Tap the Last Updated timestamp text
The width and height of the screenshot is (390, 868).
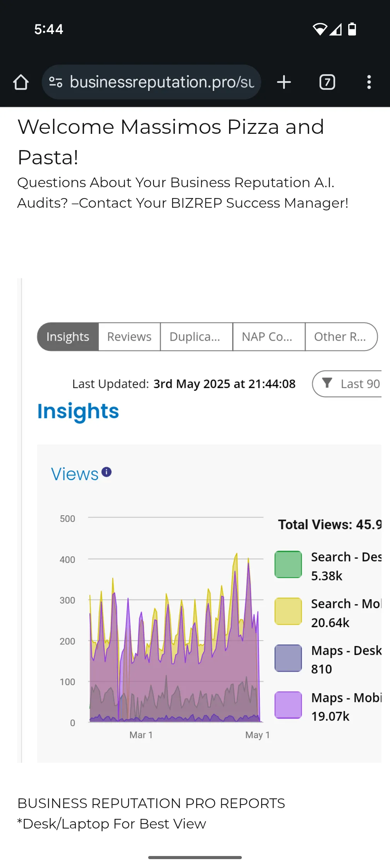click(x=184, y=384)
